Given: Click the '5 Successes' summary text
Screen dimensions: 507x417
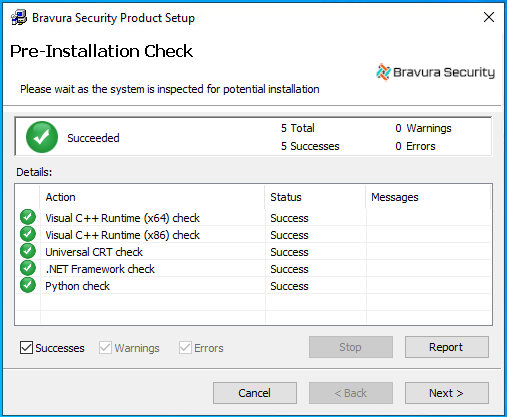Looking at the screenshot, I should 310,146.
